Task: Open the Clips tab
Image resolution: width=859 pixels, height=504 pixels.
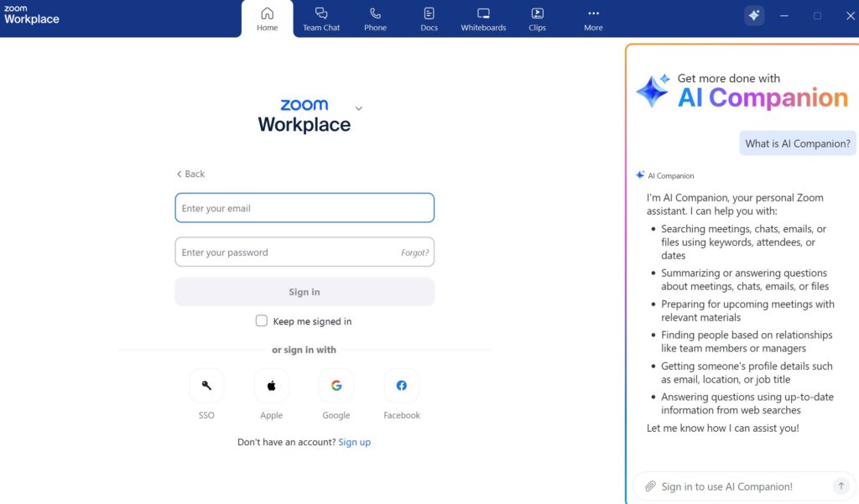Action: 537,19
